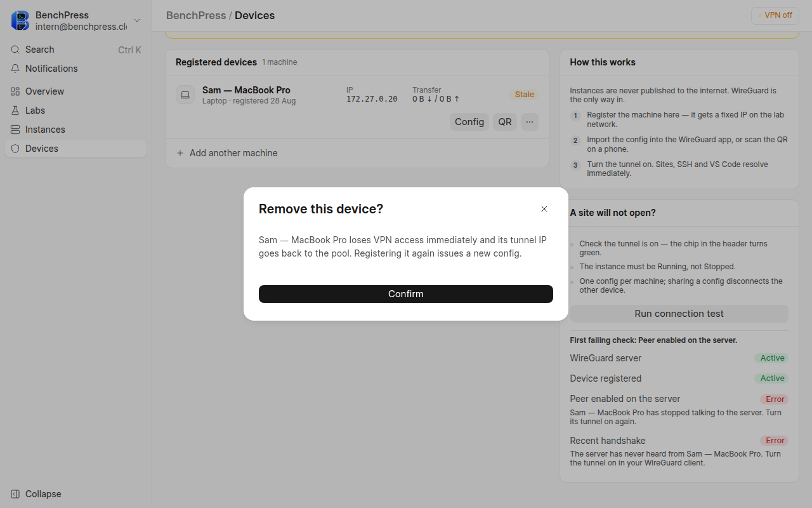Click the BenchPress logo icon
Screen dimensions: 812x508
20,20
